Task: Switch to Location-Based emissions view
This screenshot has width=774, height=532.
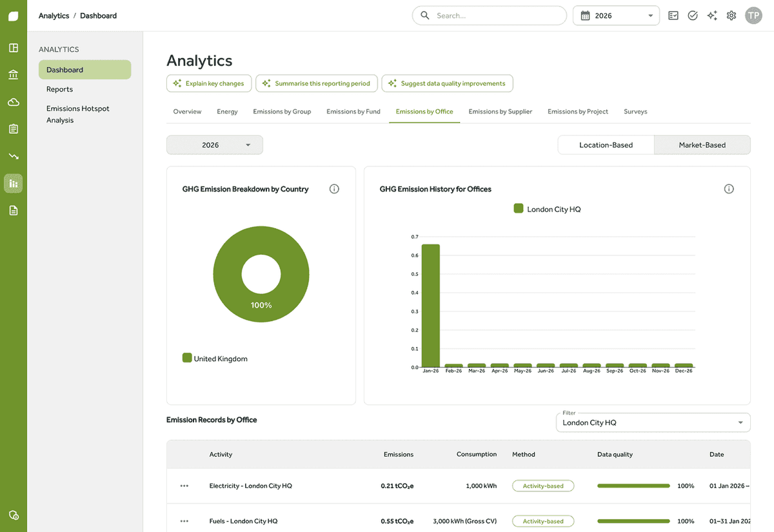Action: coord(606,145)
